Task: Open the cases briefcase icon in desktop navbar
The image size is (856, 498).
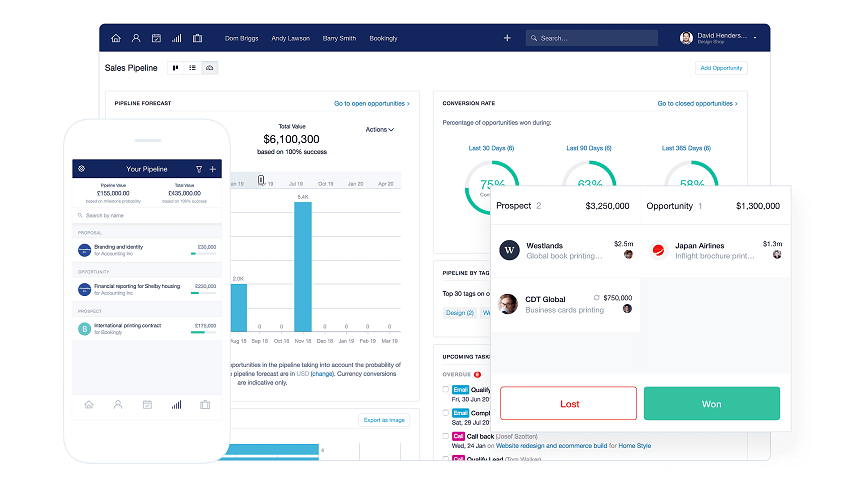Action: (x=197, y=38)
